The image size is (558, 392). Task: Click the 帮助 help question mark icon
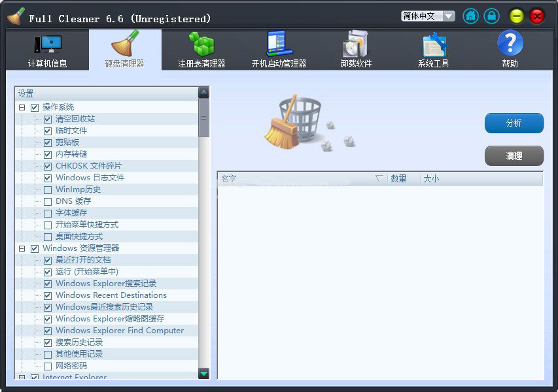click(510, 45)
